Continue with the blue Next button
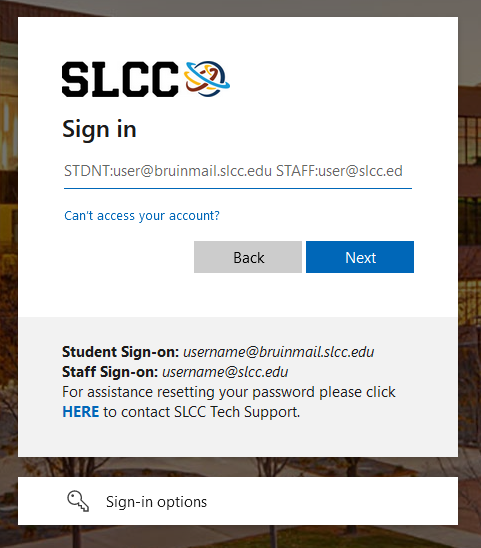Screen dimensions: 481x548 click(360, 257)
